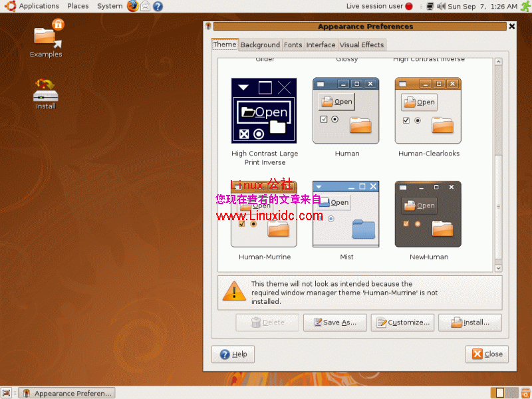The width and height of the screenshot is (532, 399).
Task: Open the Places menu
Action: click(78, 6)
